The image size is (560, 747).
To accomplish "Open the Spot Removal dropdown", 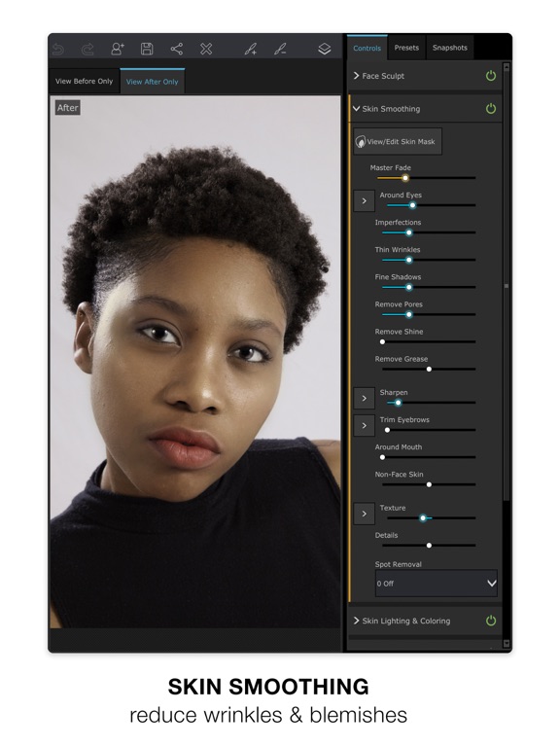I will (x=437, y=584).
